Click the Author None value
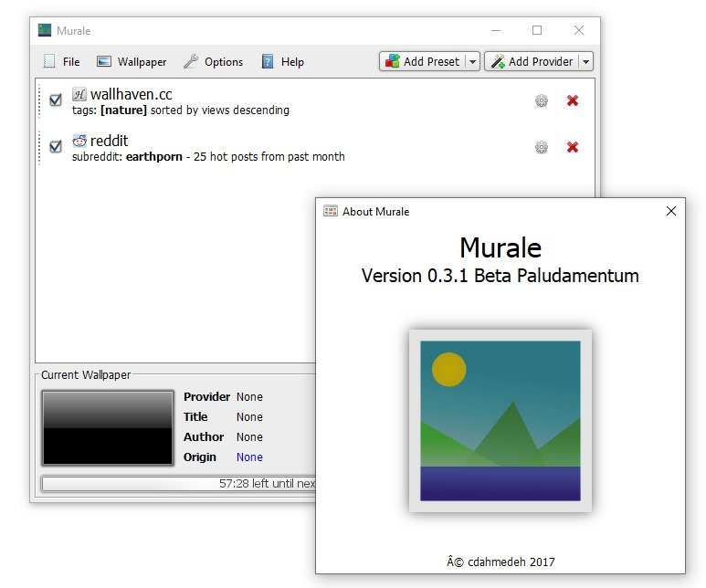 (x=249, y=436)
